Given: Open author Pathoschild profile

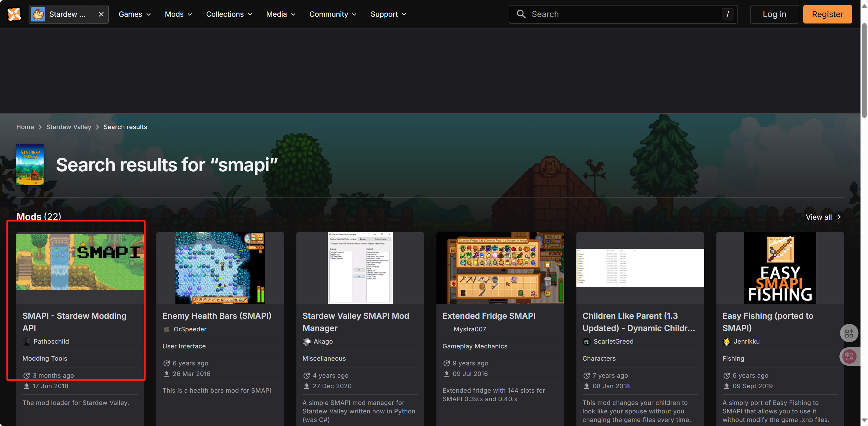Looking at the screenshot, I should 51,342.
